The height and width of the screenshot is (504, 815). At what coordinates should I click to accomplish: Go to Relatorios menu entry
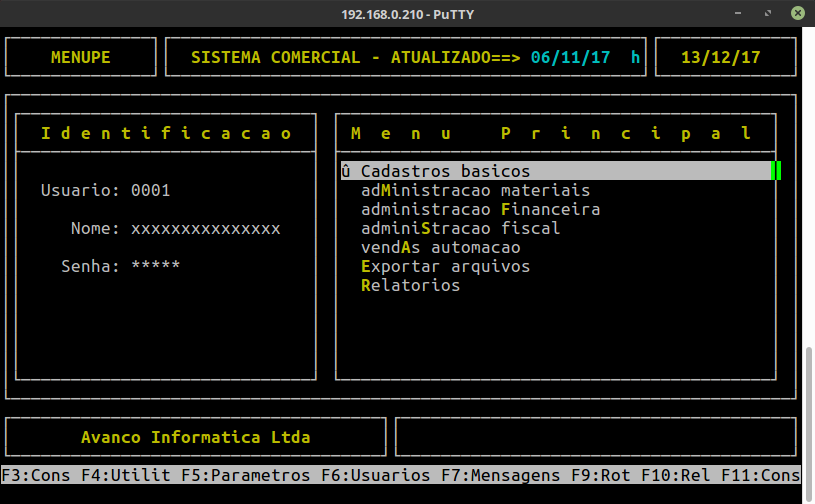pyautogui.click(x=410, y=285)
